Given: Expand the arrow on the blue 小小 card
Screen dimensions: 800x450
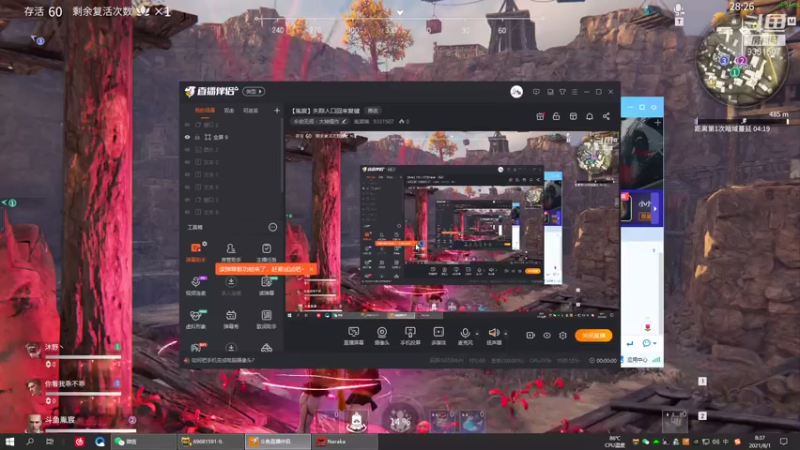Looking at the screenshot, I should (655, 209).
